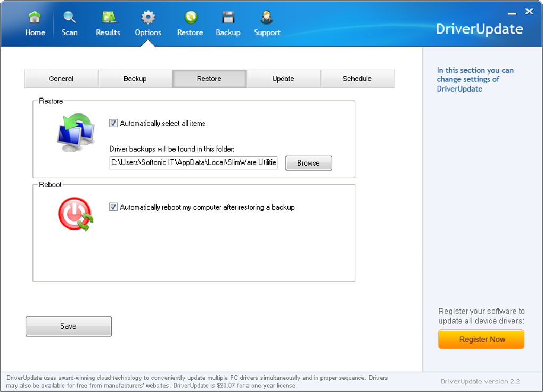Image resolution: width=543 pixels, height=392 pixels.
Task: Open the Support person icon
Action: [266, 17]
